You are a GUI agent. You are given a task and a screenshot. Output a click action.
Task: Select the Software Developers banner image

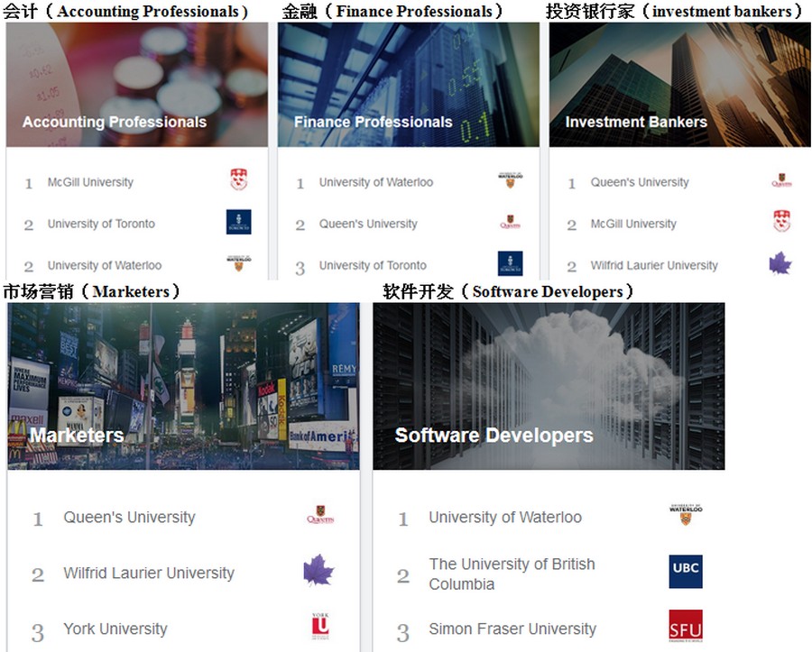[549, 386]
